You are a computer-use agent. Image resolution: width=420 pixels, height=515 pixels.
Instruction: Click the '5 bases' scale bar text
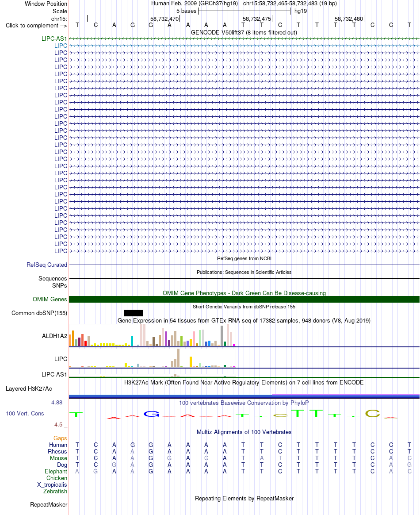pos(187,11)
